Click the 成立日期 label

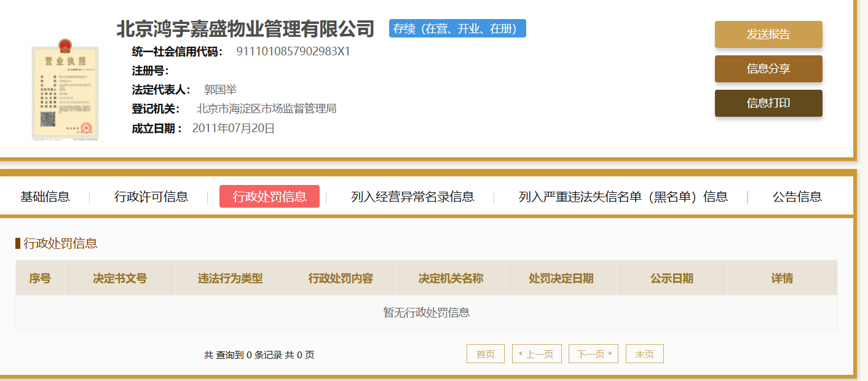(157, 128)
